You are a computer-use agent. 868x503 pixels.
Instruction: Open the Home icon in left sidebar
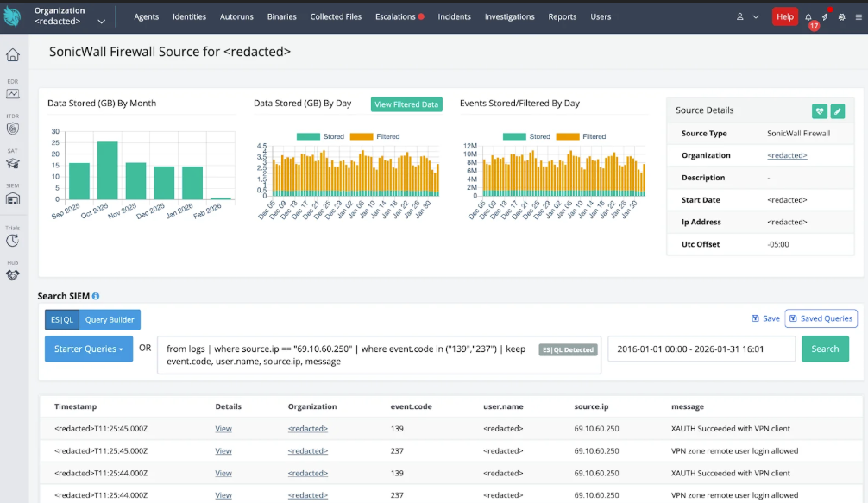[x=13, y=55]
